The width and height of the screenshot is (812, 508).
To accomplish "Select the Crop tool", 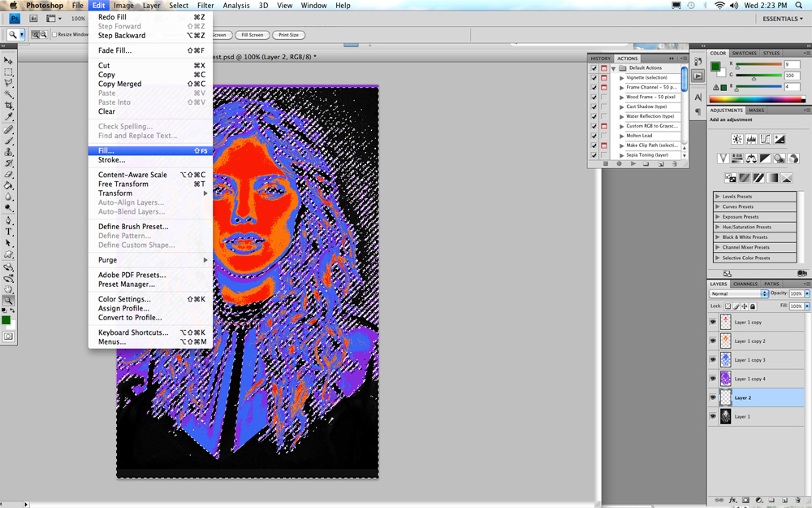I will [x=8, y=105].
